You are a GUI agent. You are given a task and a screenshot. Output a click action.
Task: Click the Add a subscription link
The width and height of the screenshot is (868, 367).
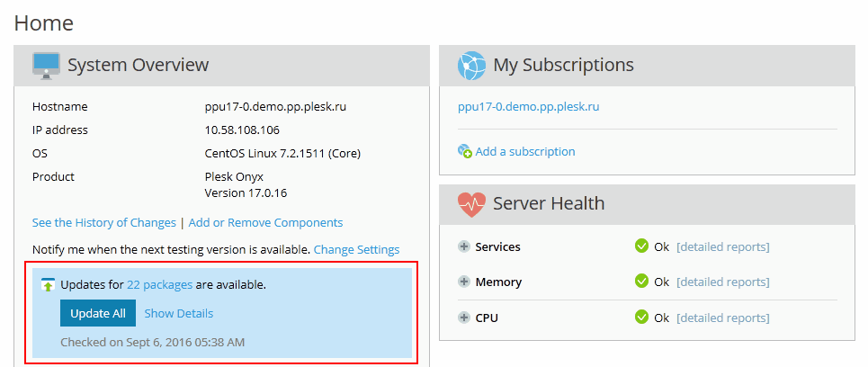pos(525,152)
